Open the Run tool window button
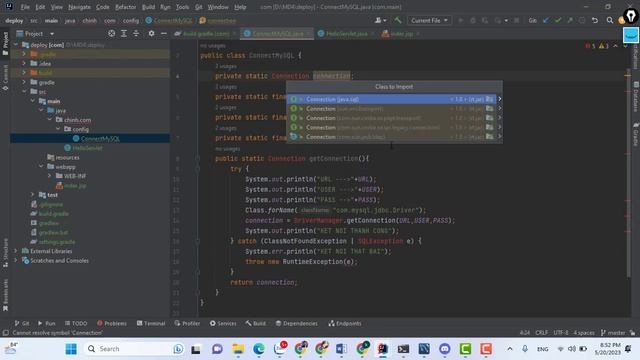The width and height of the screenshot is (640, 360). click(47, 323)
